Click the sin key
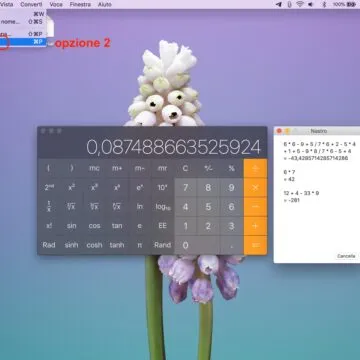 71,226
